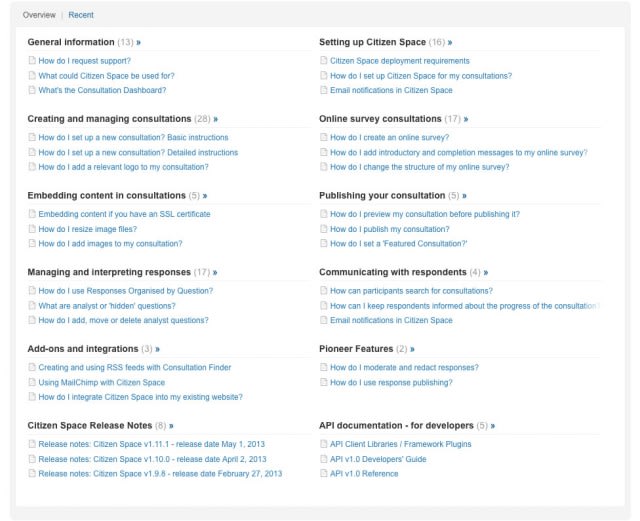
Task: Expand Communicating with respondents arrow
Action: coord(486,272)
